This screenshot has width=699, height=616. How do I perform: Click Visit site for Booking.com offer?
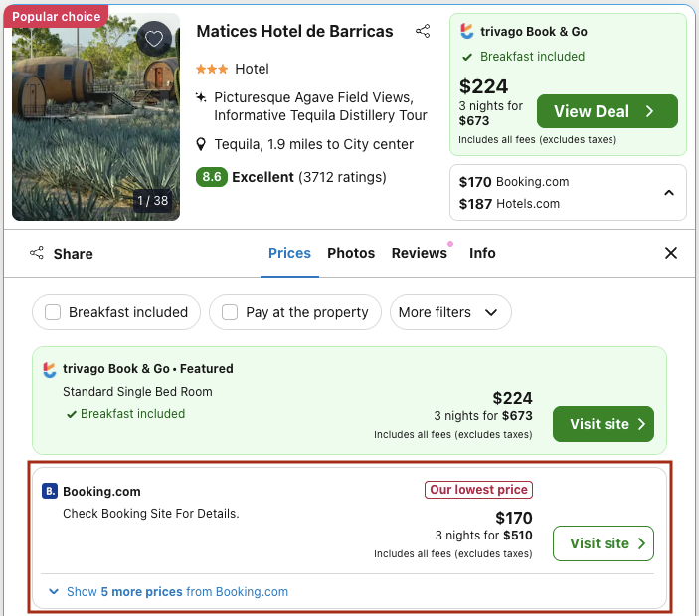coord(603,543)
